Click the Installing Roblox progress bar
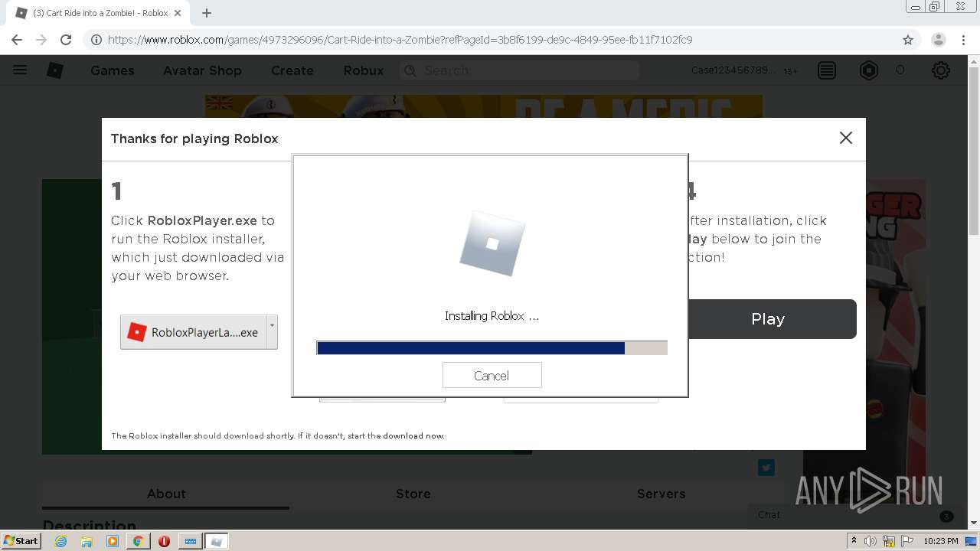The height and width of the screenshot is (551, 980). tap(492, 348)
